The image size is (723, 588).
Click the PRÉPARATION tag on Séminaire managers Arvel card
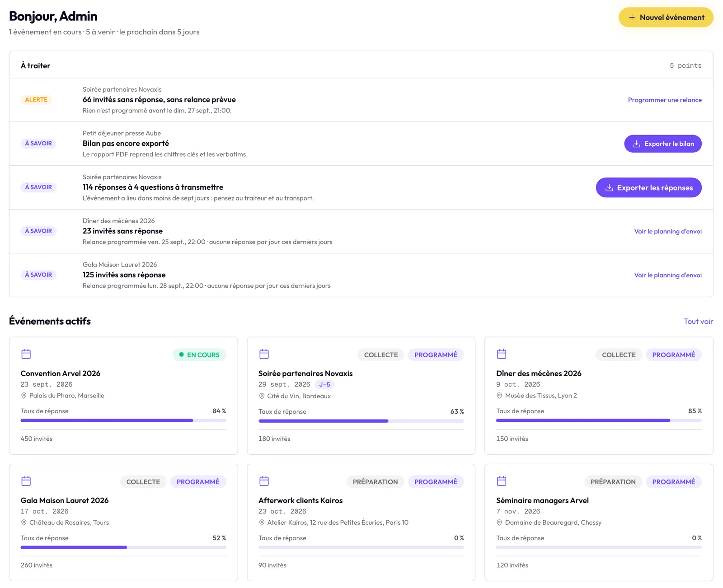(613, 482)
